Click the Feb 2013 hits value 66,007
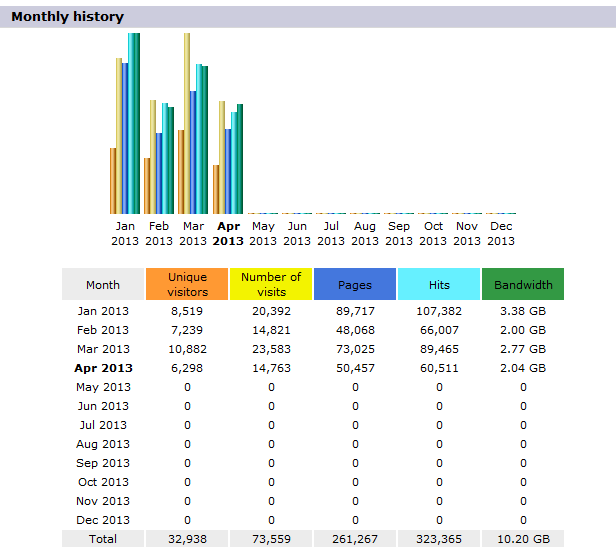 (439, 330)
